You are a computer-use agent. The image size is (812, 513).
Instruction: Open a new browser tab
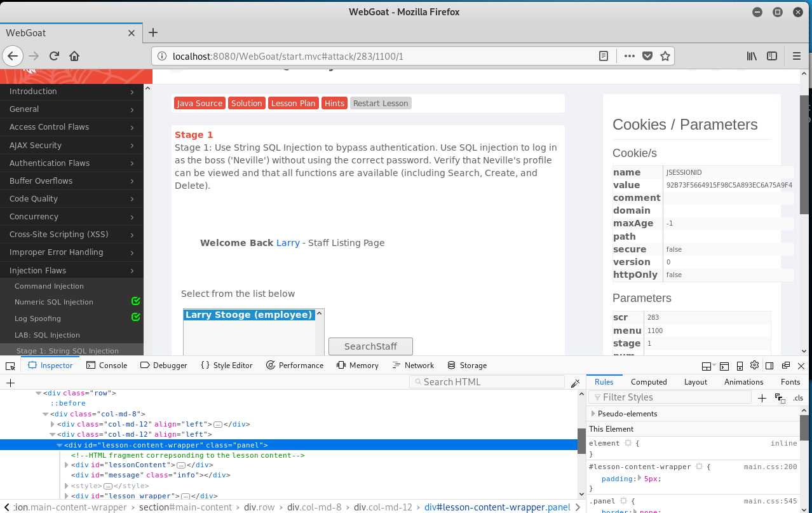pos(152,32)
